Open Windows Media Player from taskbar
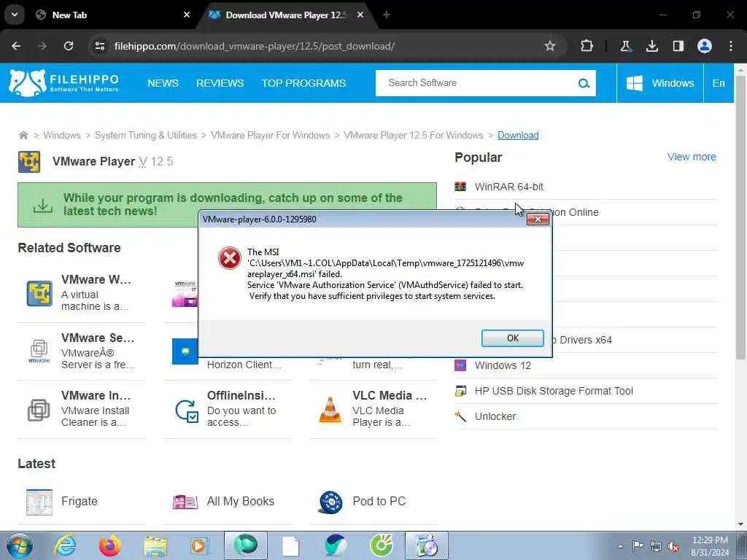Viewport: 747px width, 560px height. click(x=200, y=545)
